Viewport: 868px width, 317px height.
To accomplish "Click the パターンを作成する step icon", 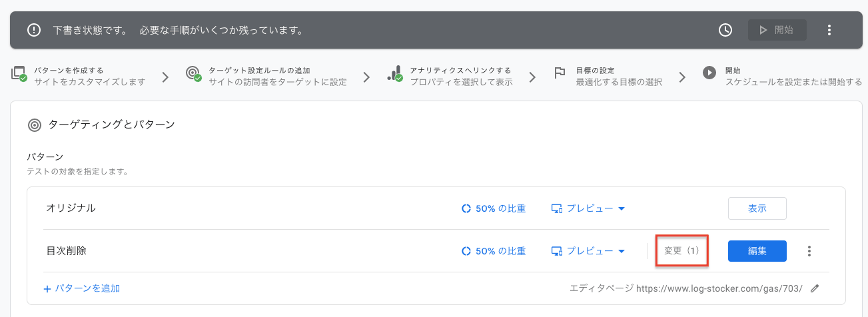I will [x=19, y=74].
